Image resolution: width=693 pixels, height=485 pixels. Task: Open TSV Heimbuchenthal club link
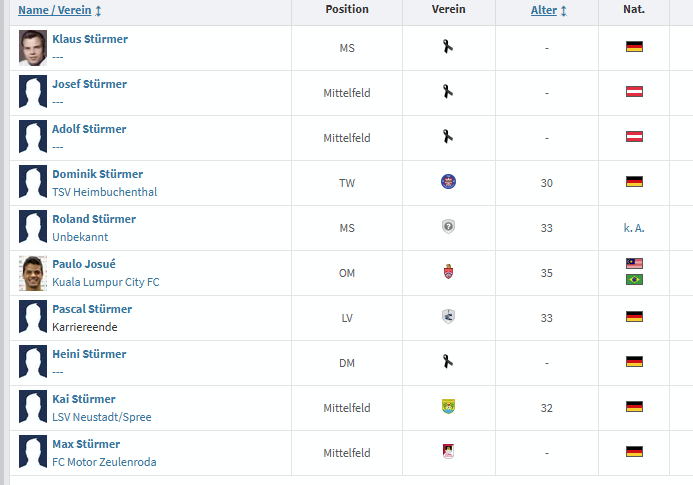point(105,192)
